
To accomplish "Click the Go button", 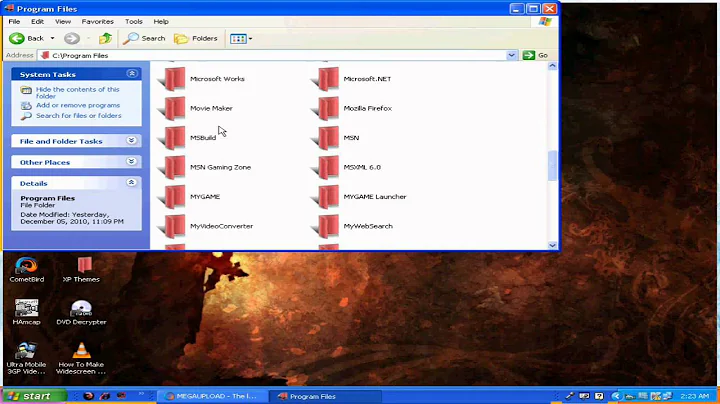I will (x=535, y=55).
